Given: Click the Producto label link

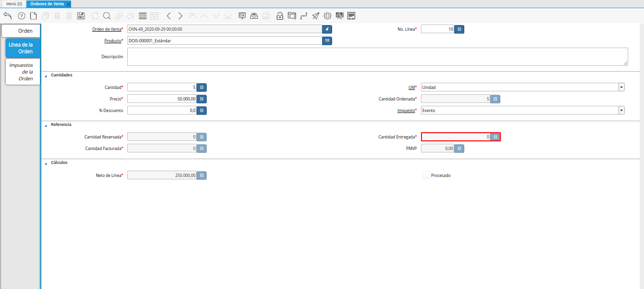Looking at the screenshot, I should pos(113,41).
